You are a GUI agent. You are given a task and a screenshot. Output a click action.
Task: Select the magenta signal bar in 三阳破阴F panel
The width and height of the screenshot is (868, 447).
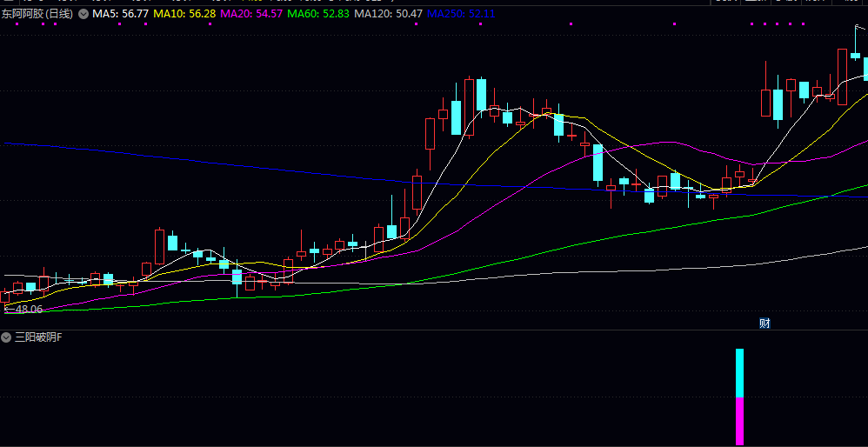tap(739, 421)
